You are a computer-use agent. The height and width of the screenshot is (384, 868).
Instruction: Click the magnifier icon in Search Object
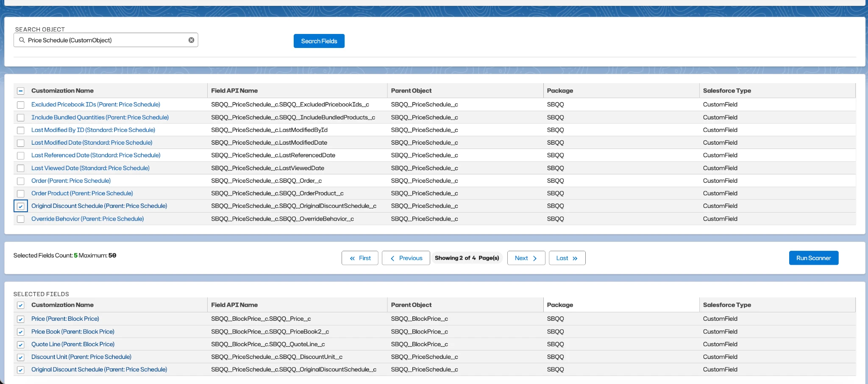click(22, 40)
